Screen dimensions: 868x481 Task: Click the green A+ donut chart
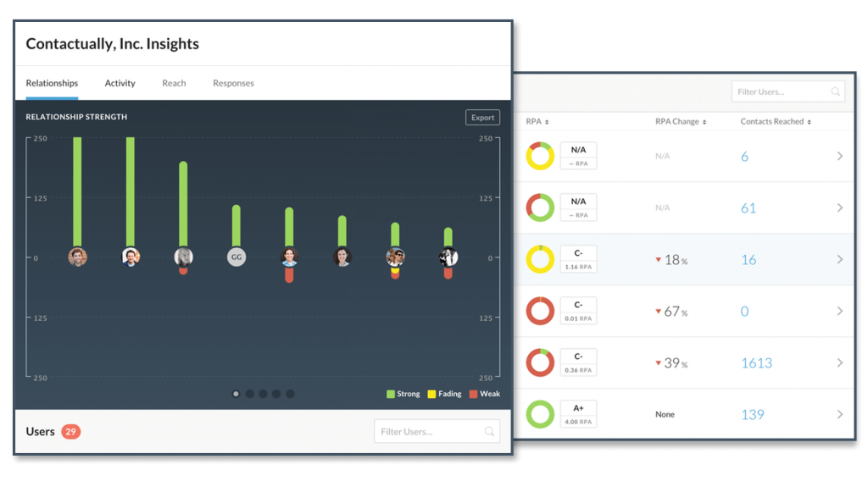[x=540, y=414]
